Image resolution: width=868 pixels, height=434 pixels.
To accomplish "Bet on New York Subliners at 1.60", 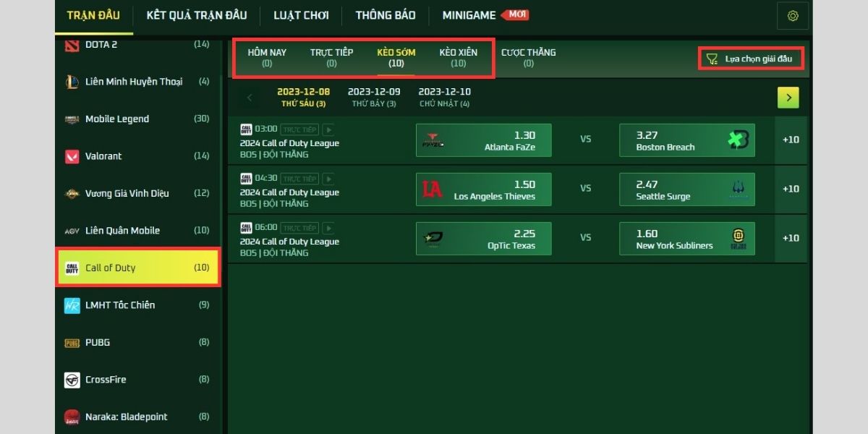I will (x=687, y=239).
